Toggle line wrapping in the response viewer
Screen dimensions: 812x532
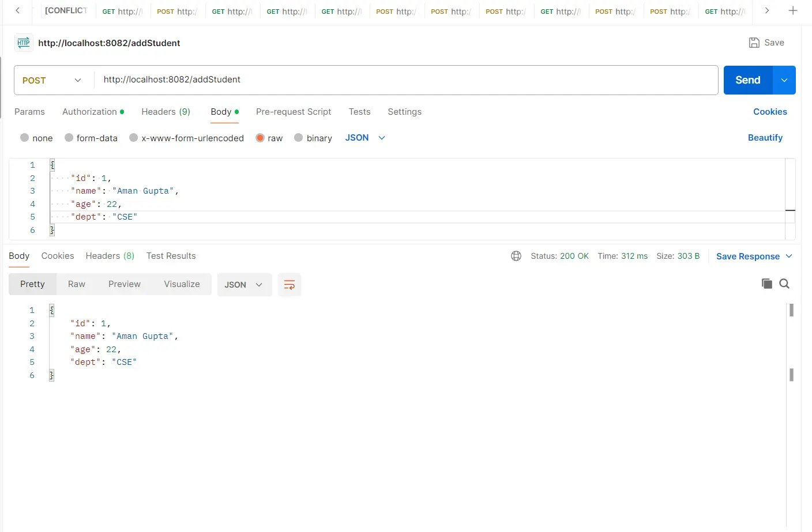point(289,284)
